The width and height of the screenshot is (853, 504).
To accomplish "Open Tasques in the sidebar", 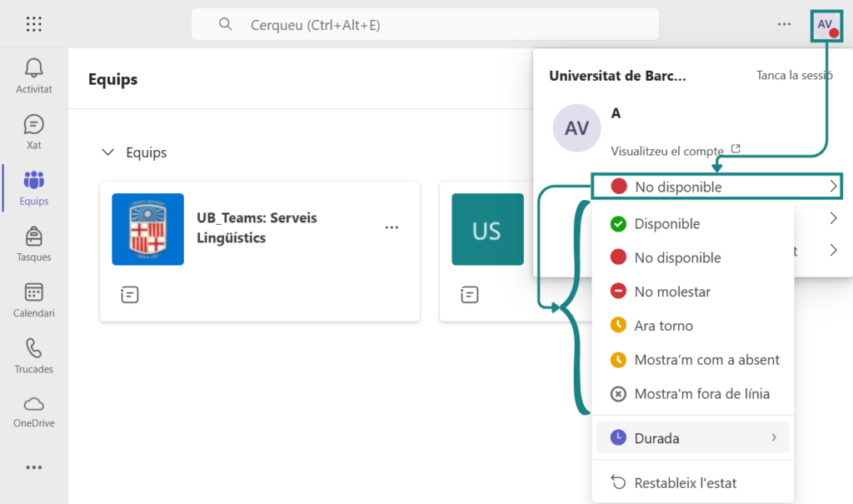I will 34,244.
